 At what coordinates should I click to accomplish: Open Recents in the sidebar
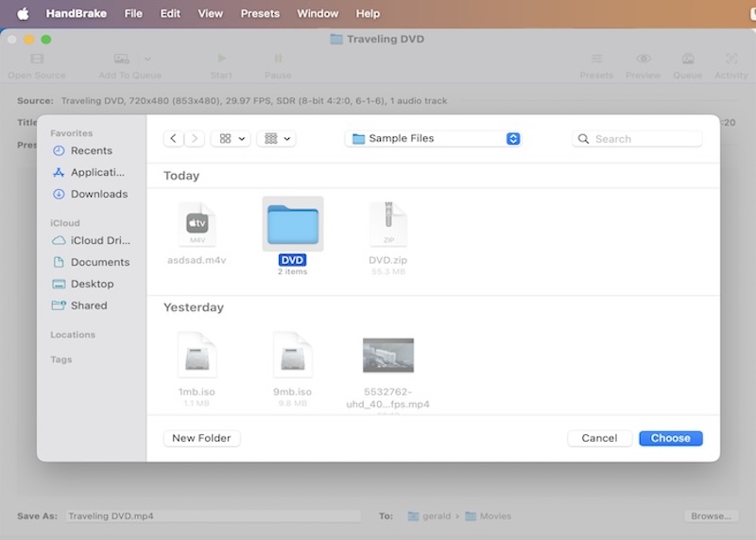point(91,150)
